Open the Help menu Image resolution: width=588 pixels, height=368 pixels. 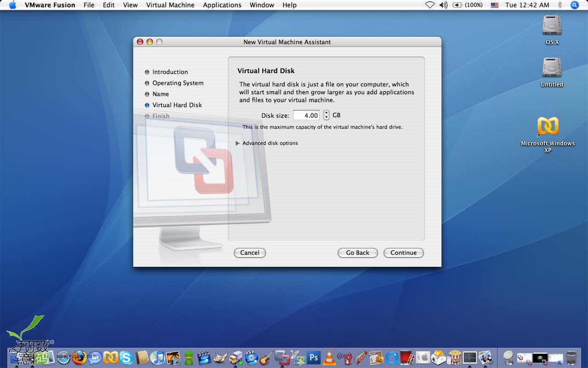tap(289, 5)
